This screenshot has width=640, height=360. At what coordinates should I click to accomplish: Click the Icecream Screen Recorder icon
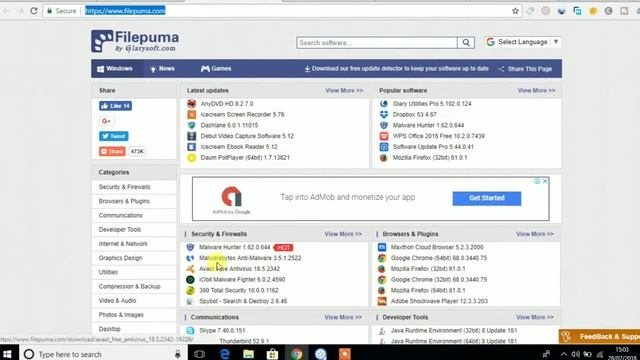(191, 115)
